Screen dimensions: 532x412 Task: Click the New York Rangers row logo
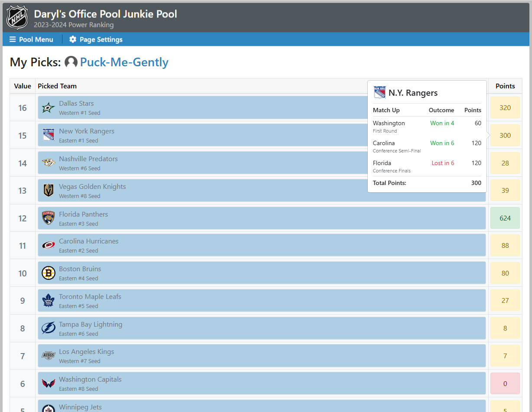(49, 135)
